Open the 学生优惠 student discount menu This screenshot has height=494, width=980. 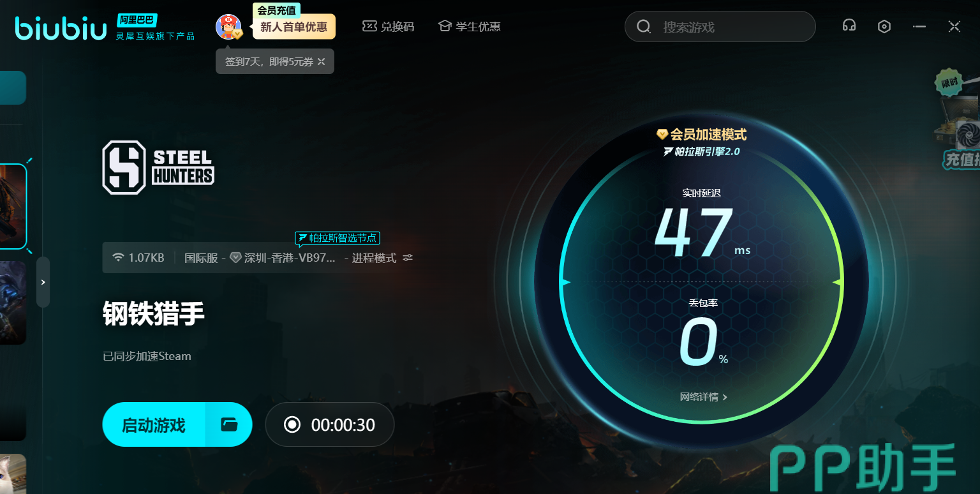pos(469,26)
